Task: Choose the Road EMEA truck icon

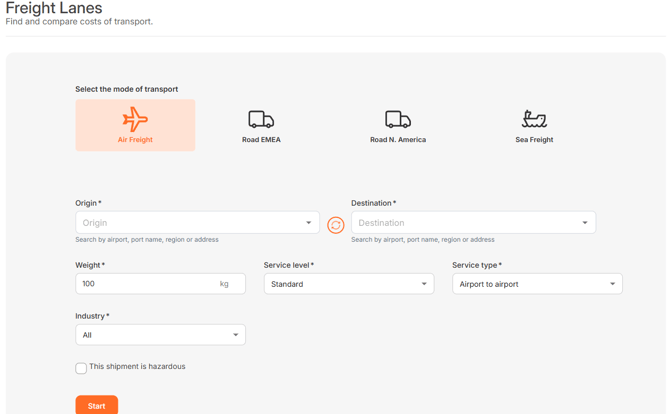Action: (261, 119)
